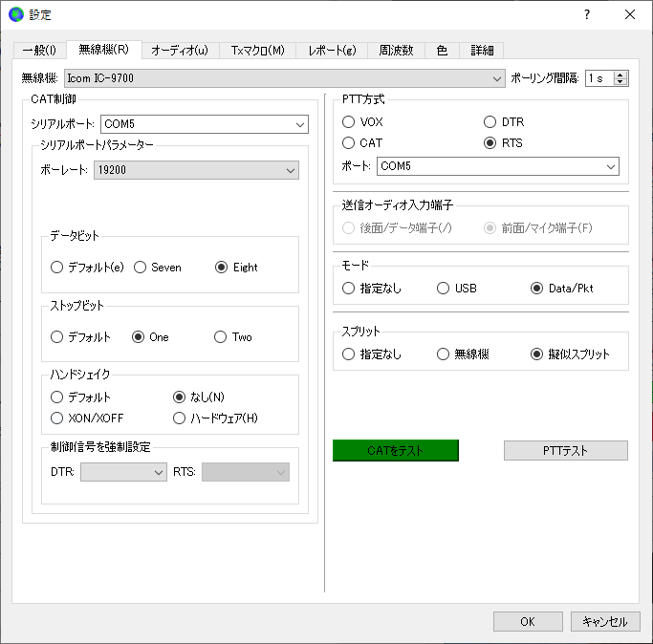
Task: Open the DTR forced signal dropdown
Action: (123, 472)
